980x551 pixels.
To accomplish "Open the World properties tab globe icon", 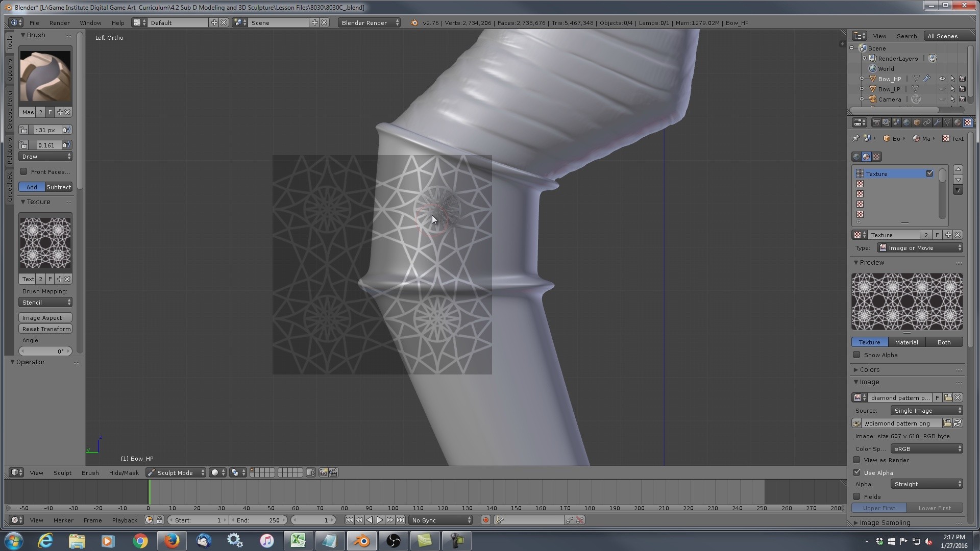I will coord(906,122).
